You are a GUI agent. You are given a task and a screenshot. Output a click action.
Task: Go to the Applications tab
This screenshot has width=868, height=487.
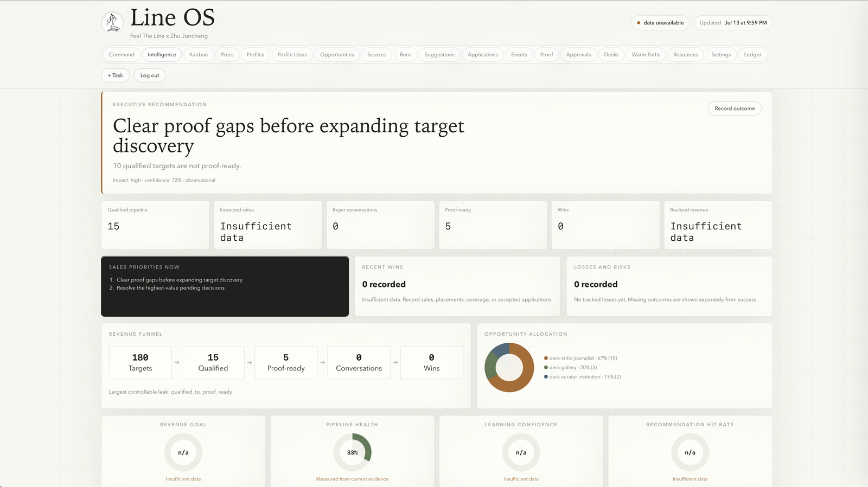point(483,55)
